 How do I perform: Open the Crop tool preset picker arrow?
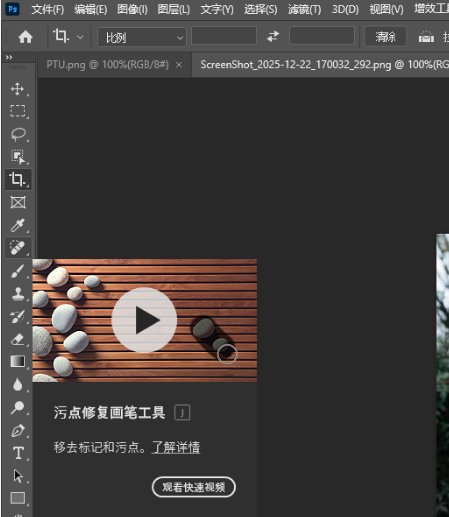(80, 37)
